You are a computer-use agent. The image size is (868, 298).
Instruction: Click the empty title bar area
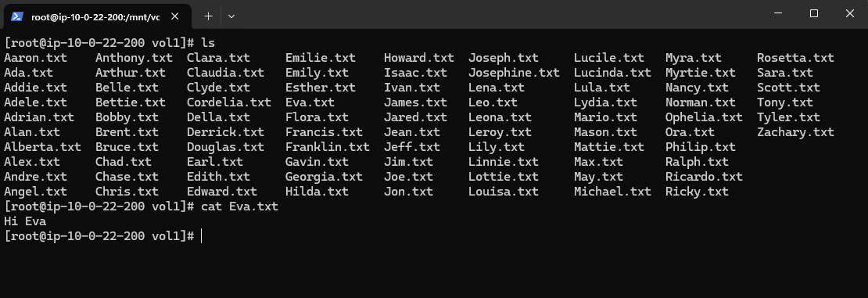[498, 14]
